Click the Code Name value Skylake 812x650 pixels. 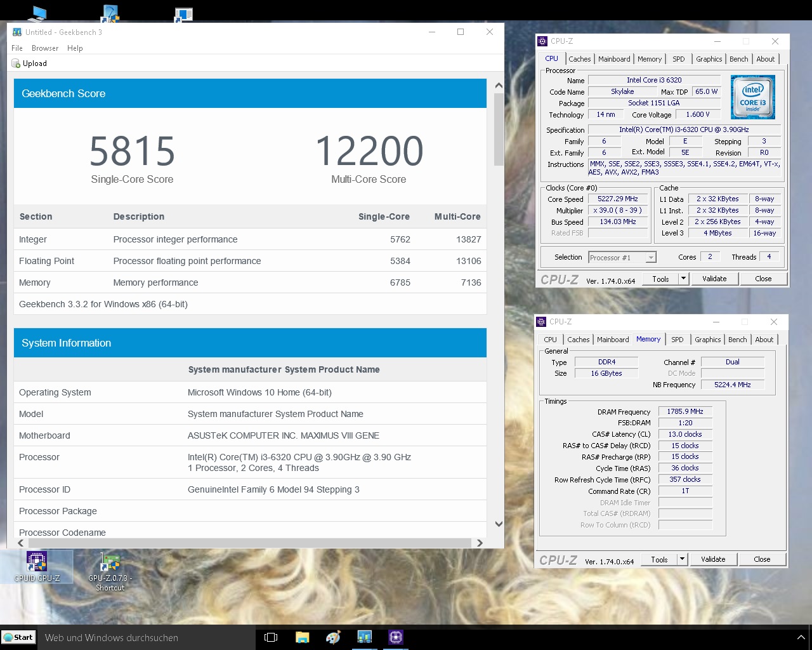[622, 91]
